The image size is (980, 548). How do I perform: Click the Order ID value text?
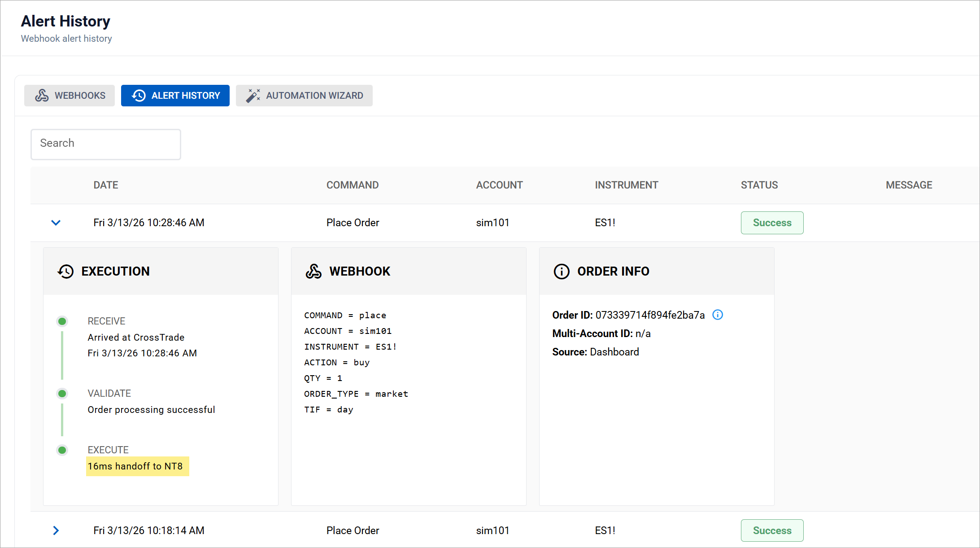(x=650, y=315)
